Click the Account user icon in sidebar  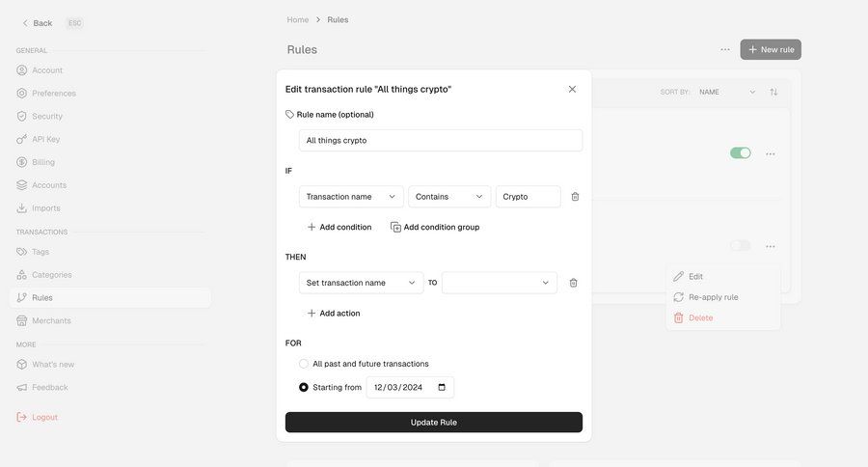(21, 70)
